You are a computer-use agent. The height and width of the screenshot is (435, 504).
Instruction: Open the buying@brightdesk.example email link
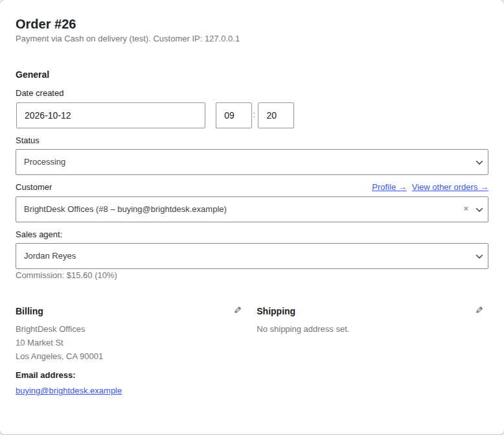(x=69, y=391)
